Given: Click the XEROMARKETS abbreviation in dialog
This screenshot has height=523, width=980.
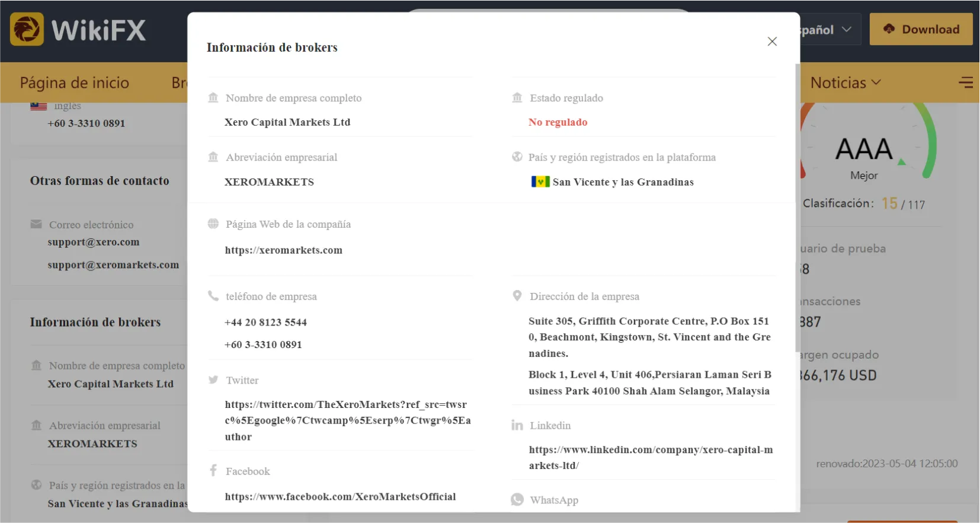Looking at the screenshot, I should point(269,182).
